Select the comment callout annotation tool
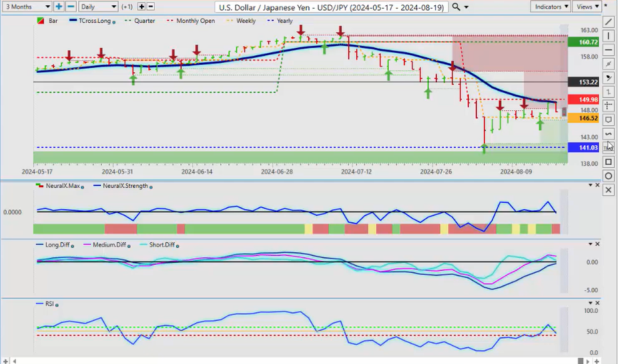 tap(608, 120)
